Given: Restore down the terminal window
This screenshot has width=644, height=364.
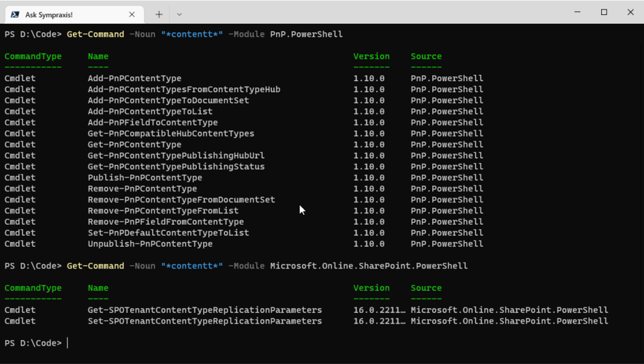Looking at the screenshot, I should 603,12.
